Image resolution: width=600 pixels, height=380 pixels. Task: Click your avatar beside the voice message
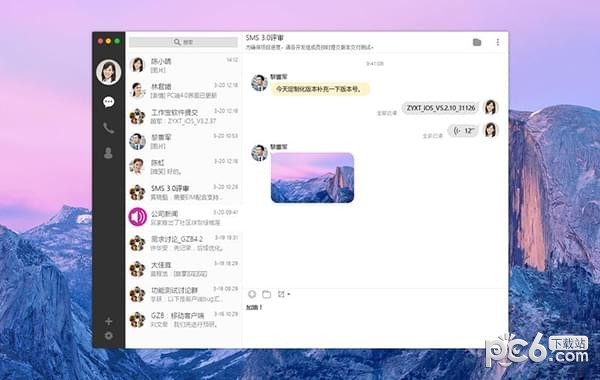click(x=490, y=130)
